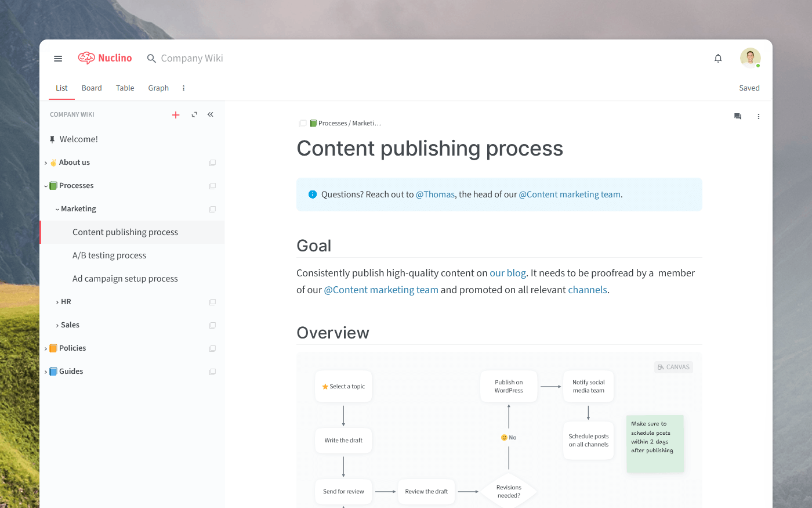Select Content publishing process in sidebar
Viewport: 812px width, 508px height.
(132, 232)
